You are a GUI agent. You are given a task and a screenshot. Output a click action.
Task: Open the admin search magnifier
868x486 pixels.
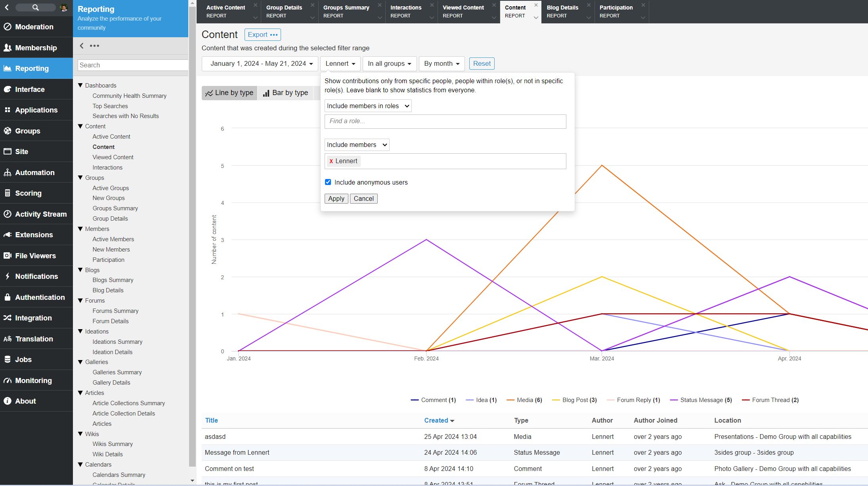35,7
